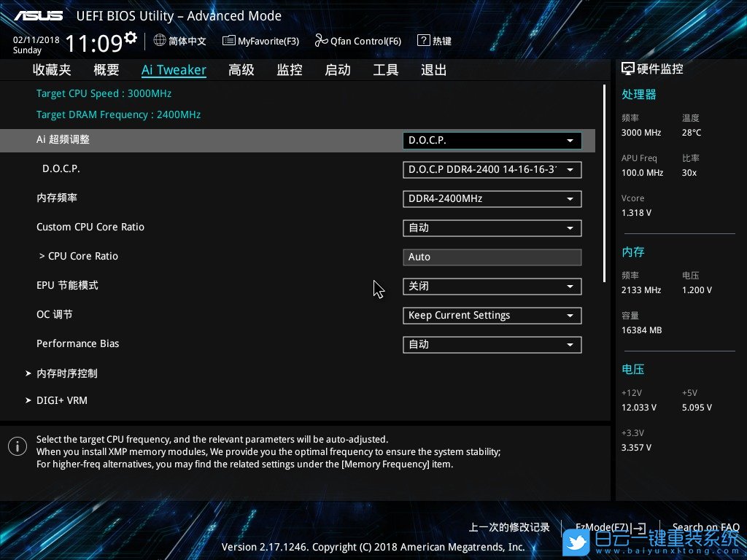Image resolution: width=747 pixels, height=560 pixels.
Task: Click Search on FAQ link
Action: tap(705, 527)
